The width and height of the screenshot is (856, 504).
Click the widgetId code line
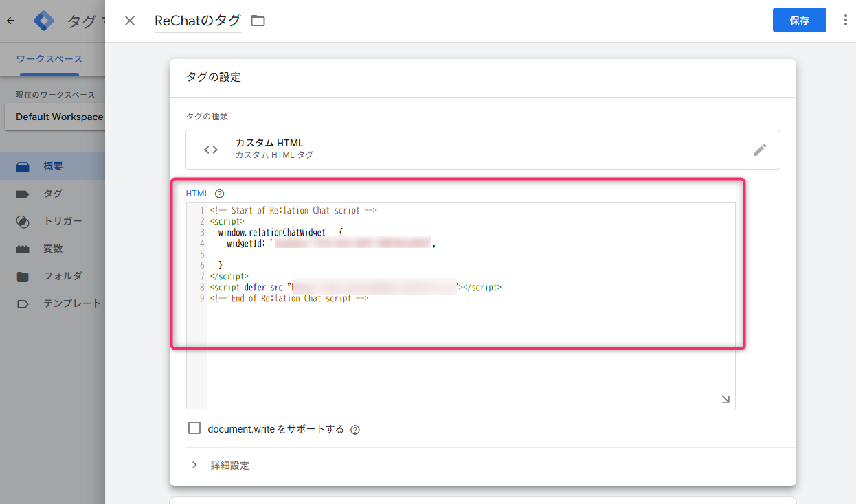331,243
